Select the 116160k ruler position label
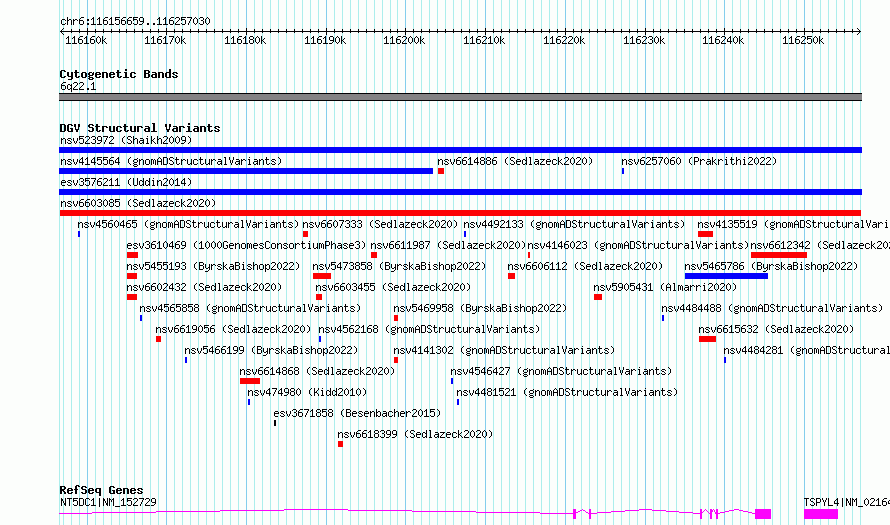890x525 pixels. [86, 40]
